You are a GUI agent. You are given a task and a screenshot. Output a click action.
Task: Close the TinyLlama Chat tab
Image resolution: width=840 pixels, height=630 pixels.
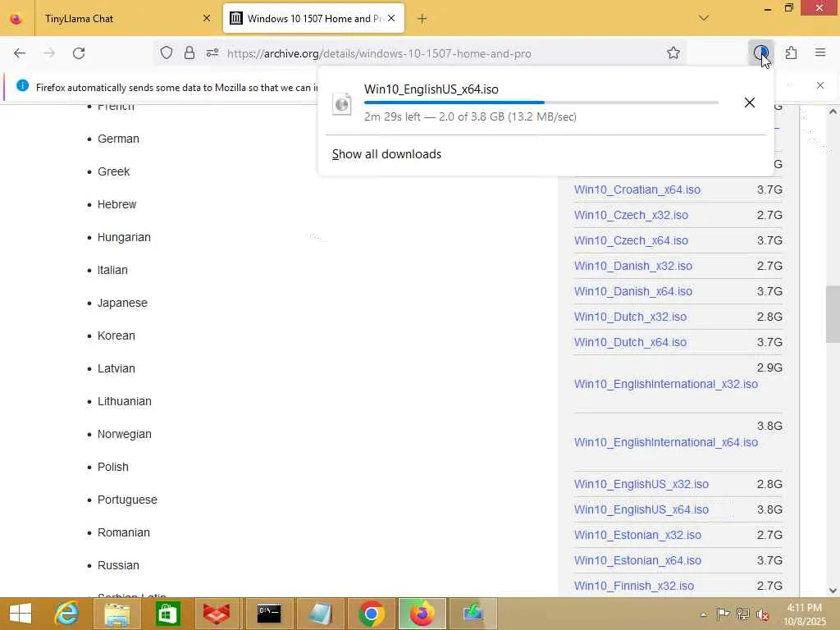pos(207,18)
